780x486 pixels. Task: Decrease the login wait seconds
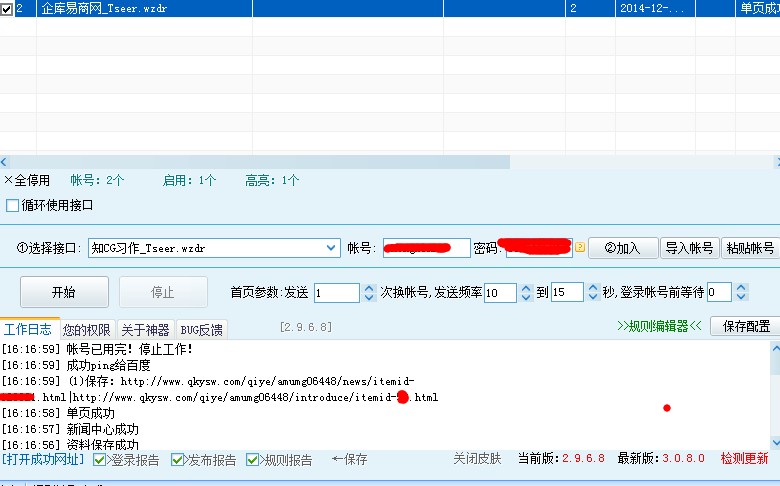click(741, 297)
